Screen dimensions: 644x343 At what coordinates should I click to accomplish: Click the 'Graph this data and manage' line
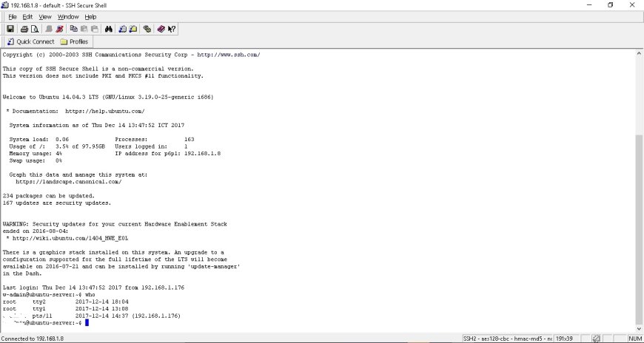(x=78, y=174)
